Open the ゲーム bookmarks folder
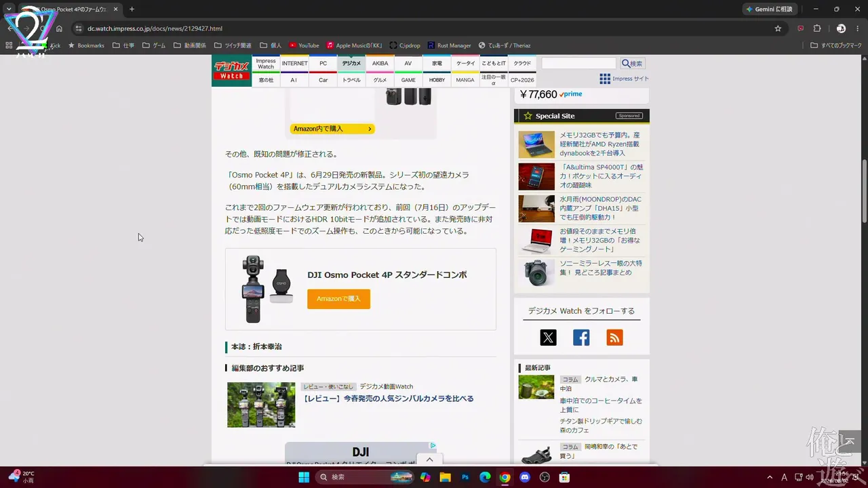Viewport: 868px width, 488px height. click(154, 45)
